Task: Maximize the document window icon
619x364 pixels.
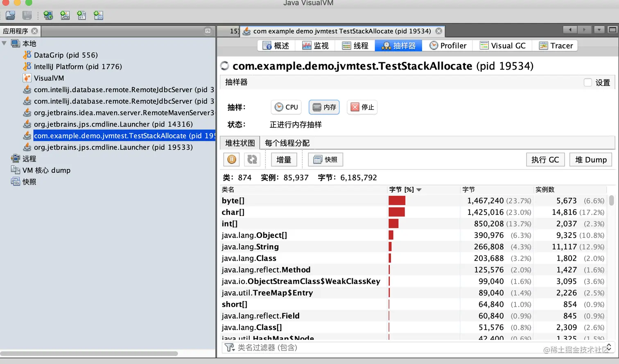Action: (612, 30)
